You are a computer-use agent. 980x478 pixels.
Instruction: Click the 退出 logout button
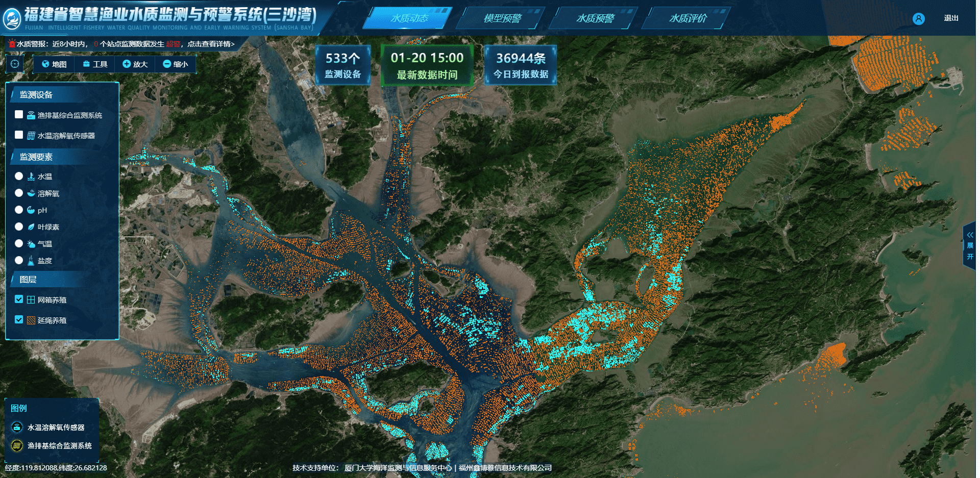(951, 18)
